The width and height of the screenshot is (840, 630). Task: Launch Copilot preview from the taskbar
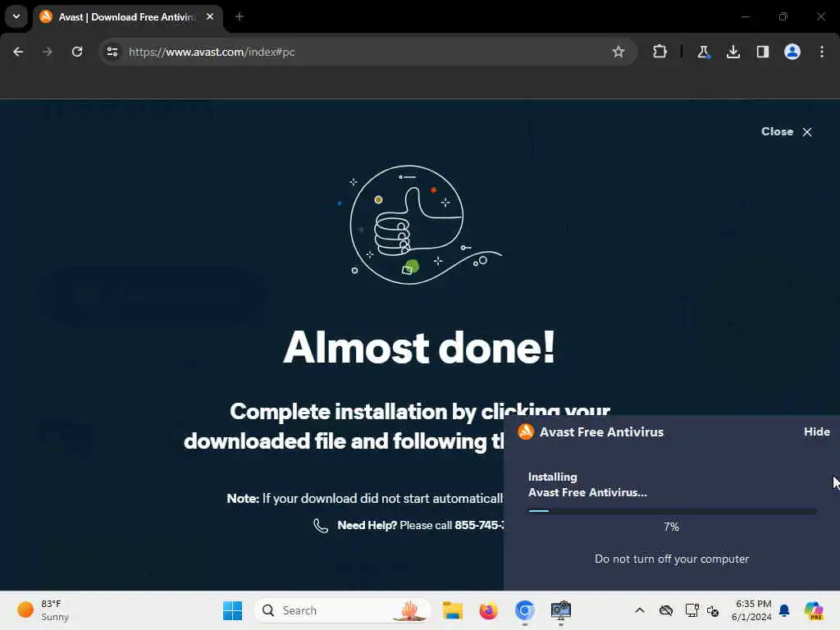coord(814,610)
